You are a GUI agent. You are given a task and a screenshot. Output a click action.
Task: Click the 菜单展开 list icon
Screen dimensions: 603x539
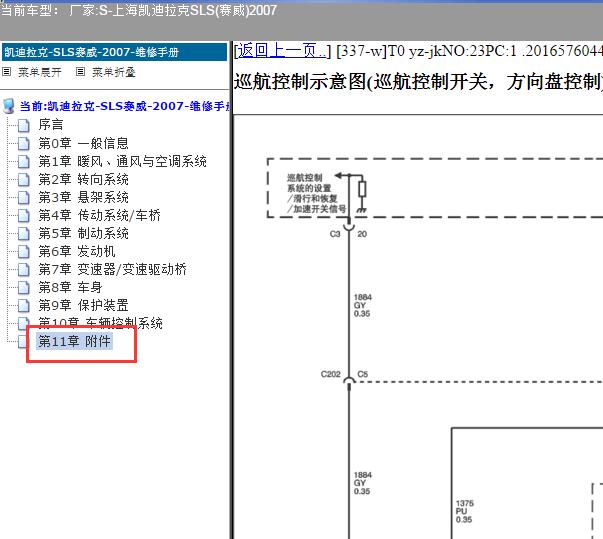[x=7, y=72]
